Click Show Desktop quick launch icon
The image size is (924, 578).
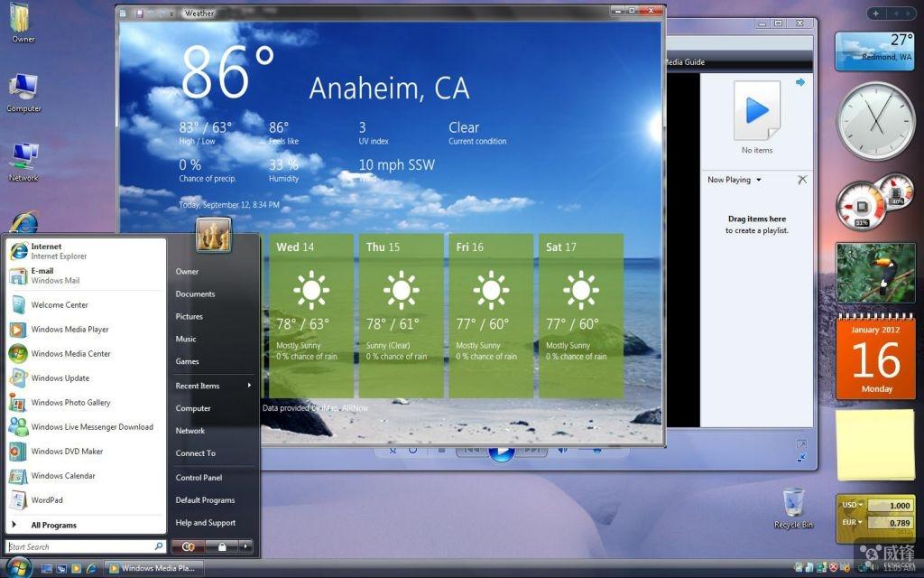click(47, 569)
